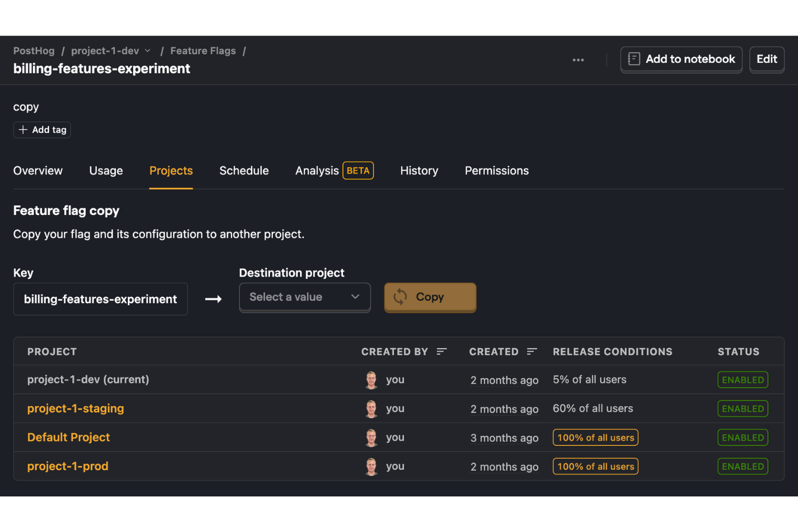Viewport: 798px width, 532px height.
Task: Click the avatar beside project-1-staging
Action: [371, 408]
